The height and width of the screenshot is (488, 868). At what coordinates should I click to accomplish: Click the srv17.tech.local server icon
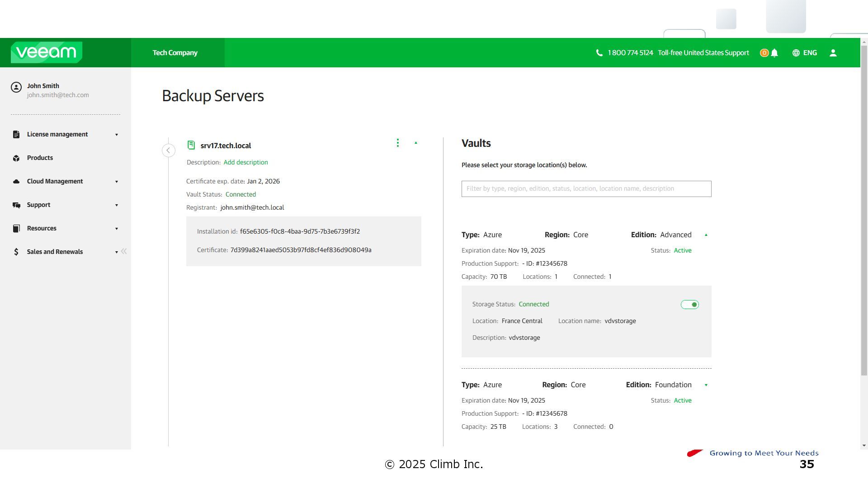191,145
